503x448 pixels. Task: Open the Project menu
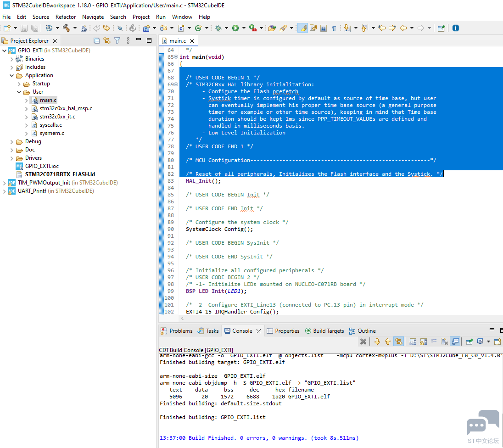click(141, 17)
